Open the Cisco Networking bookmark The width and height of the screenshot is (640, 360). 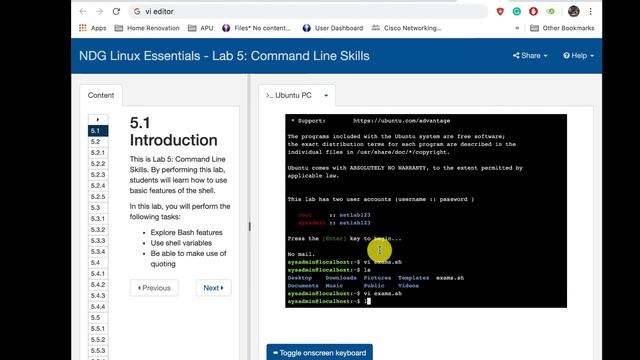[x=407, y=28]
